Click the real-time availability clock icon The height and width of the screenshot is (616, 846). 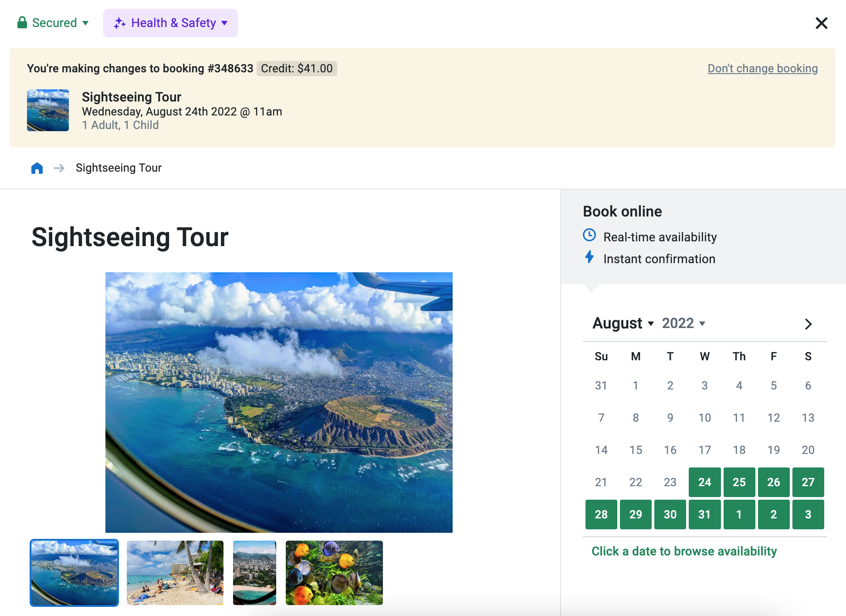[x=589, y=235]
